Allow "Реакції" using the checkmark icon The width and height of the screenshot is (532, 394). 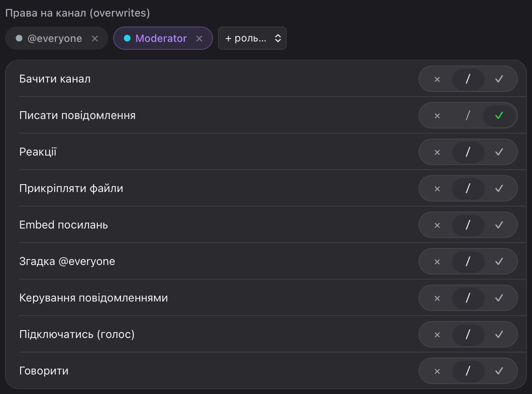[499, 152]
